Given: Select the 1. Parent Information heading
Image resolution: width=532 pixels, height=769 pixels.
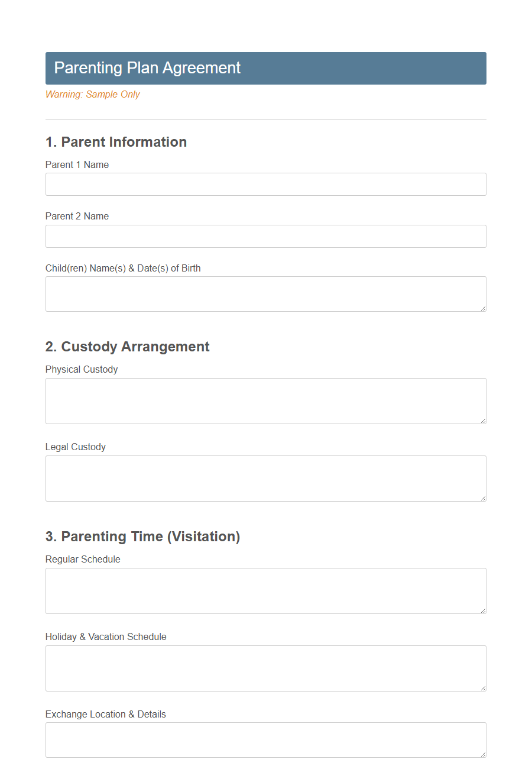Looking at the screenshot, I should [x=116, y=142].
